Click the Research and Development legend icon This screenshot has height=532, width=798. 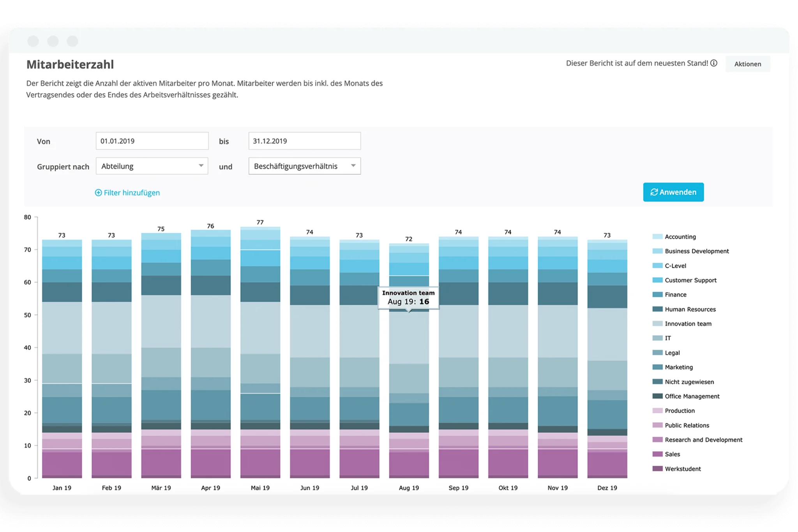point(656,438)
